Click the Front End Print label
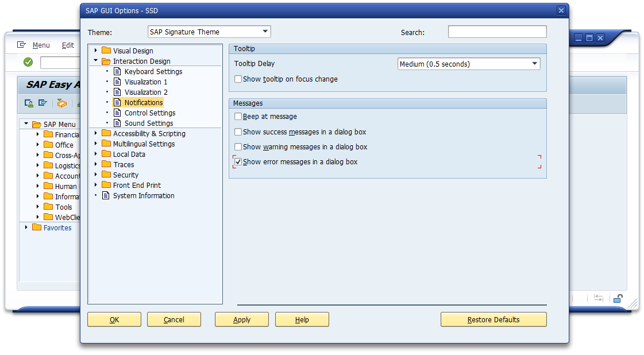The image size is (644, 355). [137, 186]
